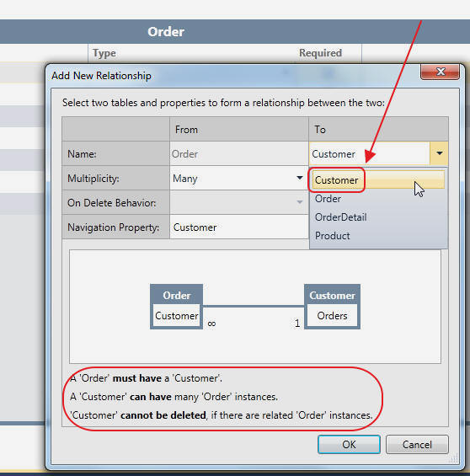Viewport: 470px width, 476px height.
Task: Click the Order table title in background
Action: click(166, 31)
